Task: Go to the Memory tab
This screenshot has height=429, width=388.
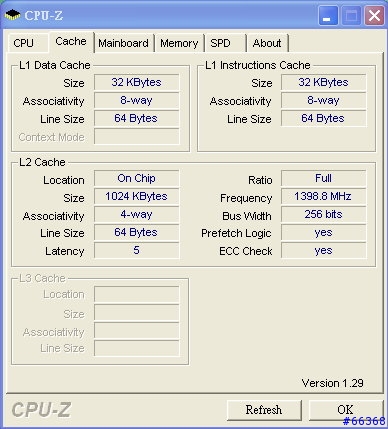Action: tap(179, 43)
